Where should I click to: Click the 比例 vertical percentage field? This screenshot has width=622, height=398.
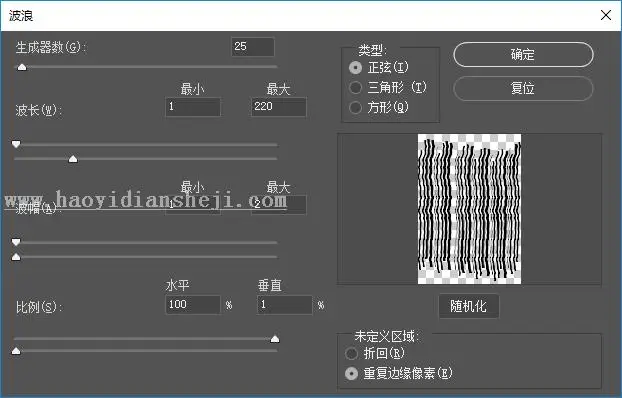click(x=284, y=305)
